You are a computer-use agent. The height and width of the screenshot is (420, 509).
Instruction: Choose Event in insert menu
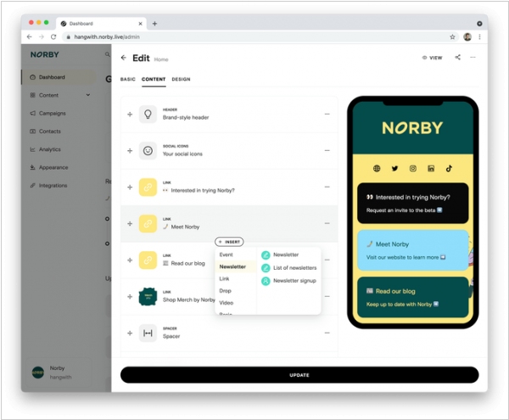(x=226, y=255)
